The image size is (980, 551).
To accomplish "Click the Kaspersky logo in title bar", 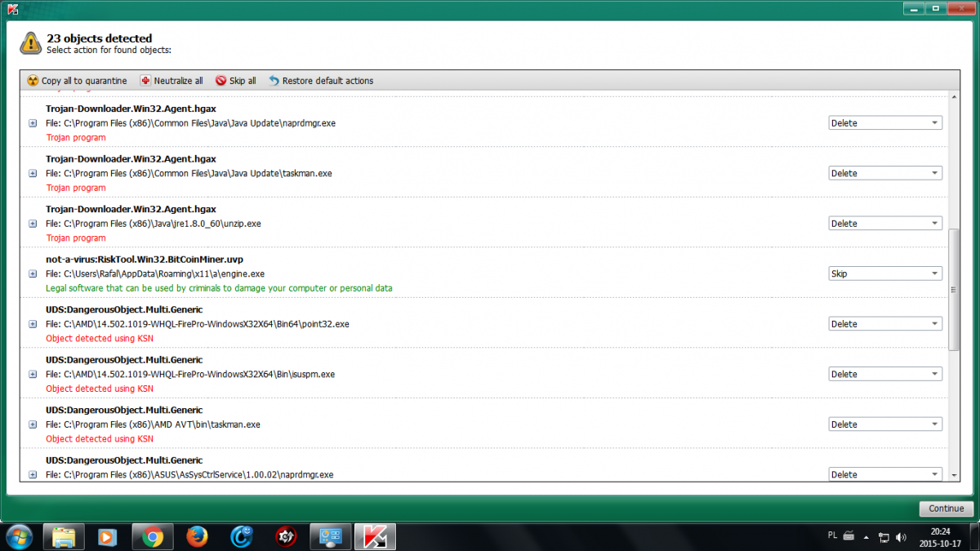I will coord(11,9).
